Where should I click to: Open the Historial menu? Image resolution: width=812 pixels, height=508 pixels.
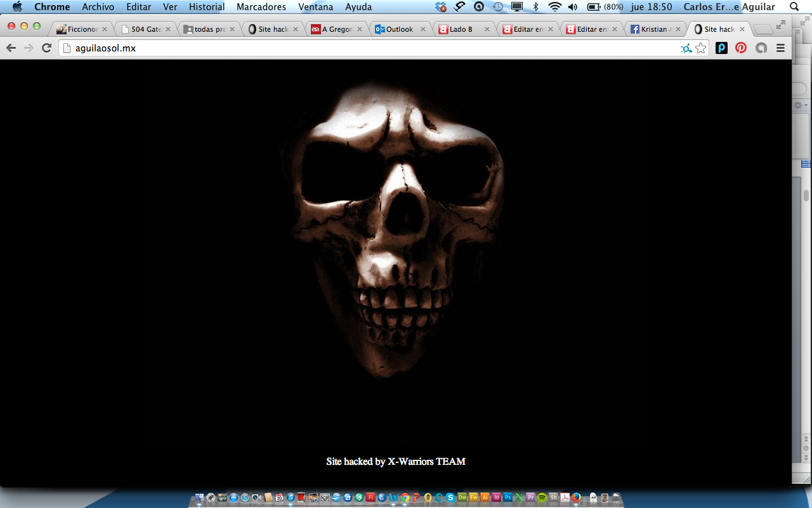[x=207, y=7]
